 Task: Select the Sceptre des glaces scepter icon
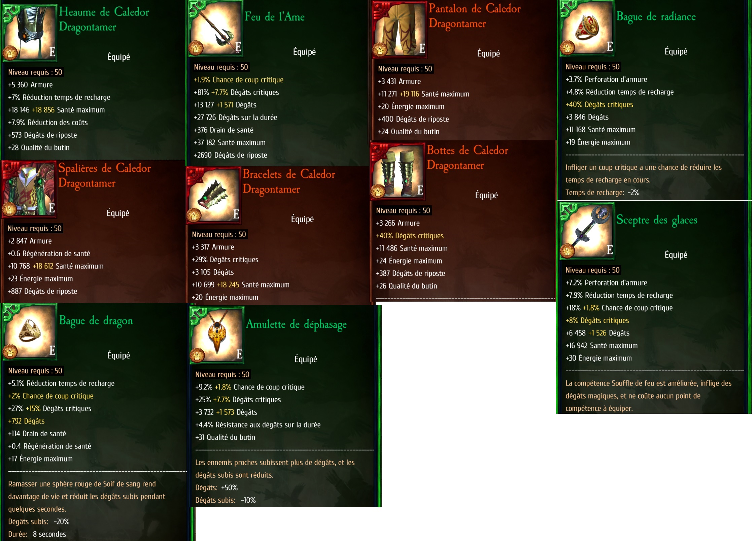click(587, 232)
